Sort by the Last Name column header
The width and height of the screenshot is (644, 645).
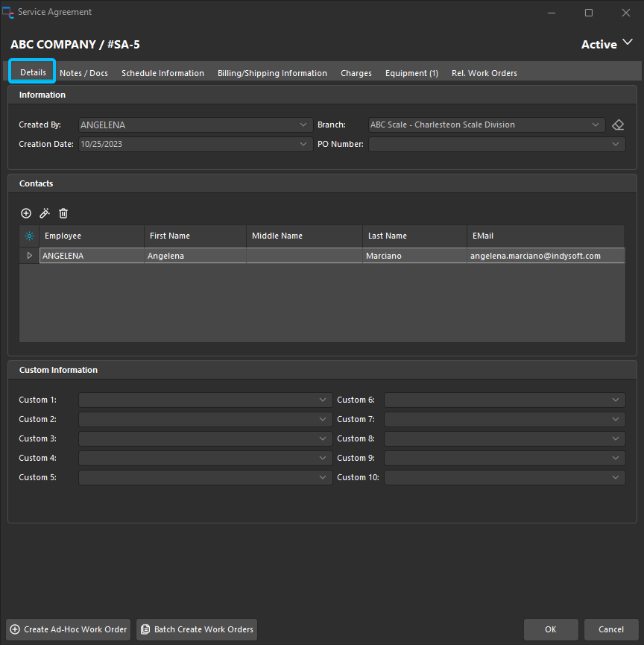click(x=414, y=236)
